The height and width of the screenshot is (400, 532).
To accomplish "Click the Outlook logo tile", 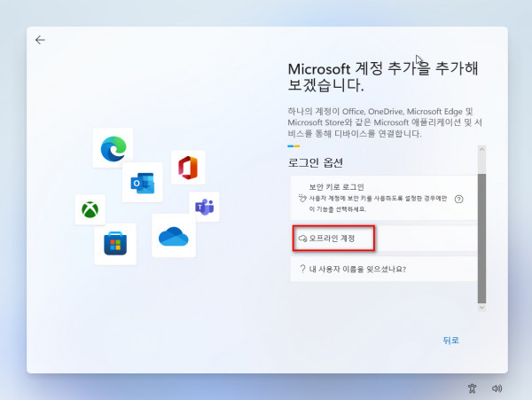I will pyautogui.click(x=143, y=183).
